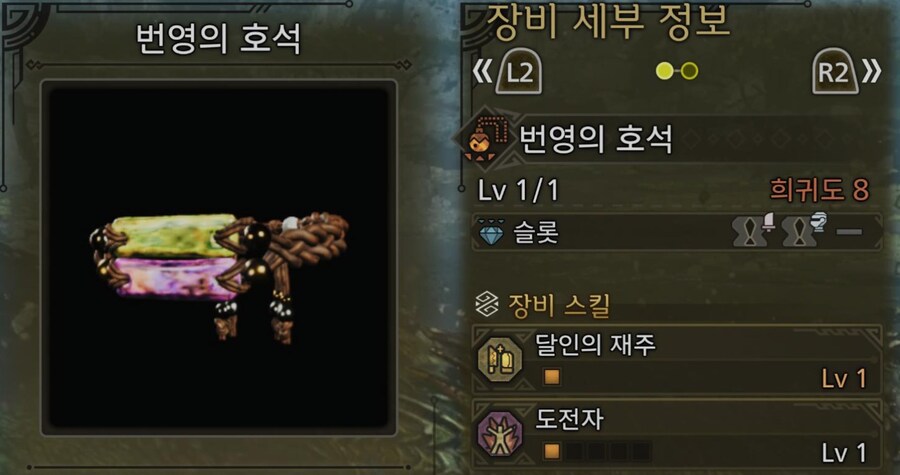Click the 도전자 level progress bar

[597, 451]
